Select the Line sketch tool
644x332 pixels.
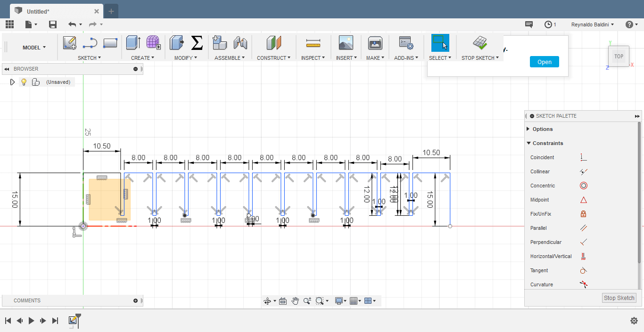pos(90,43)
